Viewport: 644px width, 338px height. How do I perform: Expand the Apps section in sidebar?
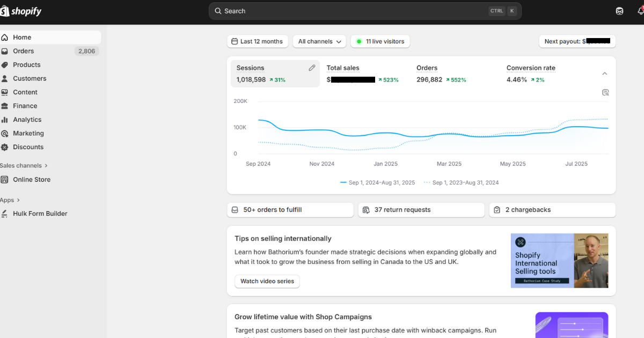tap(10, 200)
